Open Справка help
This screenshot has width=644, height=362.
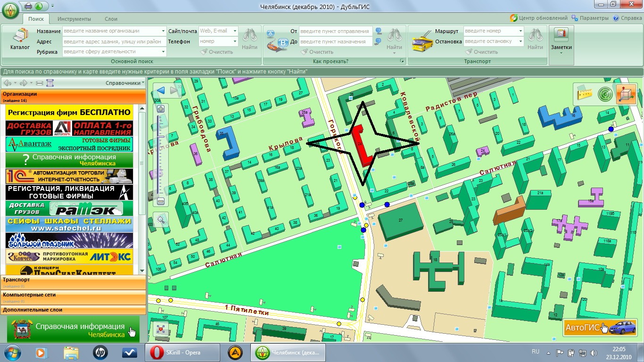(x=627, y=18)
